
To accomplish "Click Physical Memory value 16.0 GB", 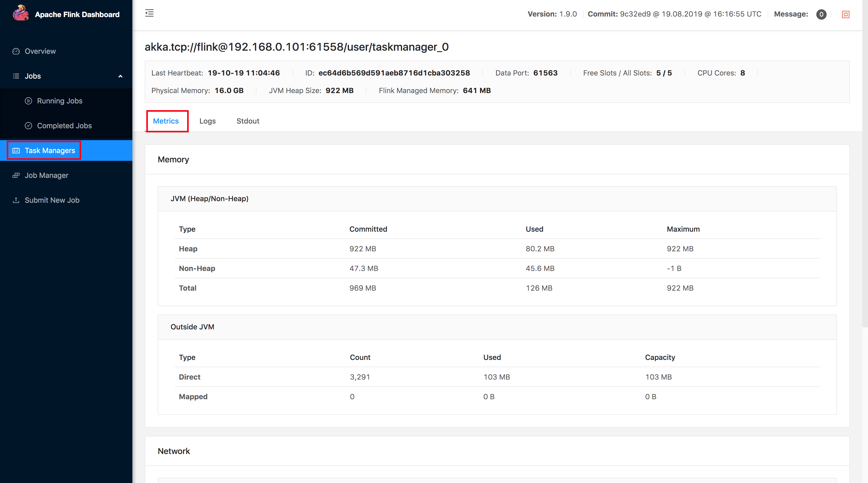I will pos(229,90).
